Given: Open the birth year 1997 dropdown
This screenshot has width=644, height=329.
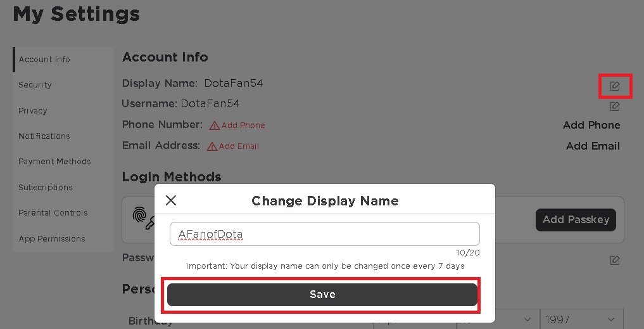Looking at the screenshot, I should click(x=581, y=319).
